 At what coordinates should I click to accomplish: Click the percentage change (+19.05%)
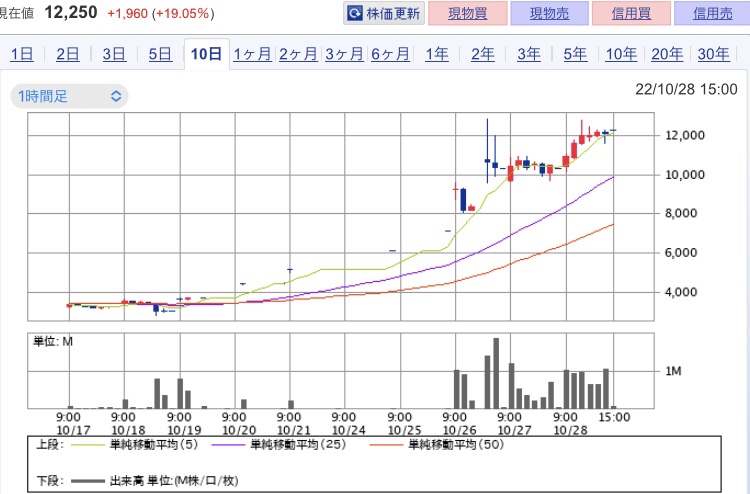tap(183, 13)
